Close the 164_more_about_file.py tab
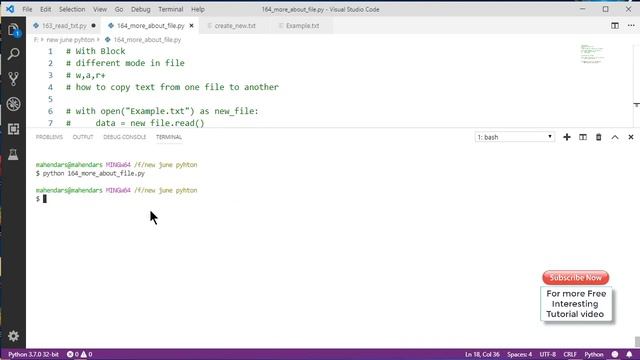The width and height of the screenshot is (640, 360). point(191,25)
